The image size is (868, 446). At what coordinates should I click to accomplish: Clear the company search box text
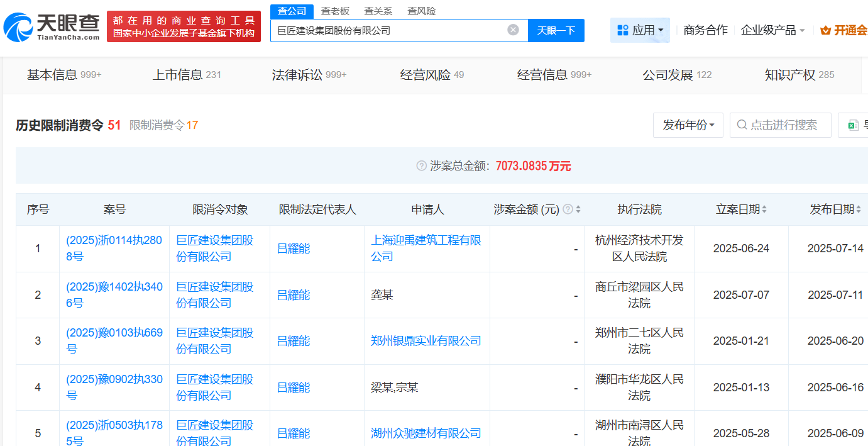pos(514,30)
